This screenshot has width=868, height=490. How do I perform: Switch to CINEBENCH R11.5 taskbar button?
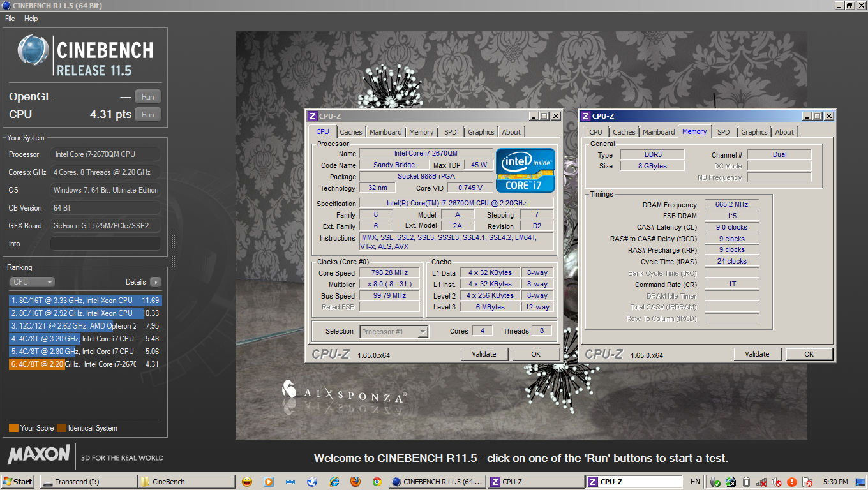(437, 482)
